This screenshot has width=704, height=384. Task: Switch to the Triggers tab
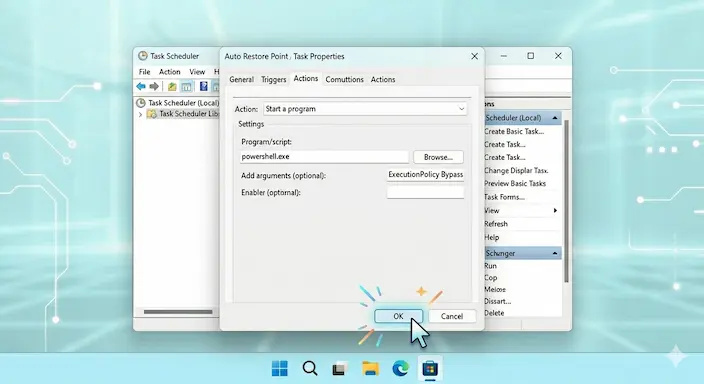[x=273, y=79]
